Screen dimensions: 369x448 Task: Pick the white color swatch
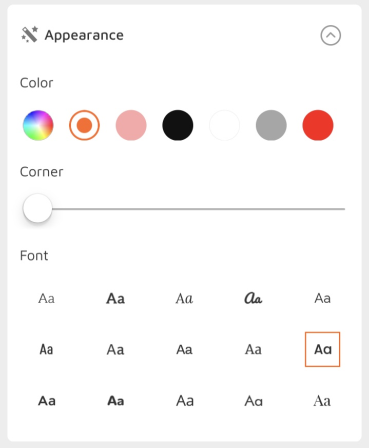224,125
